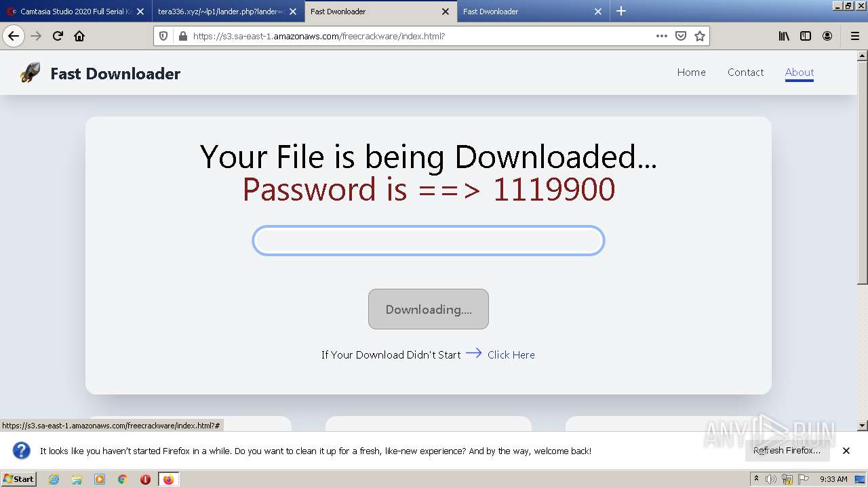Launch Internet Explorer from taskbar
868x488 pixels.
(54, 479)
